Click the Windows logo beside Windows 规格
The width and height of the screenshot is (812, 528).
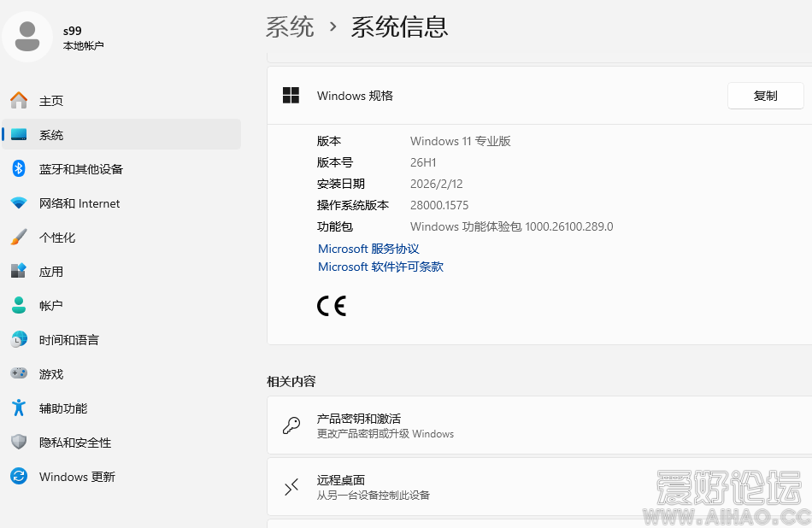click(291, 95)
